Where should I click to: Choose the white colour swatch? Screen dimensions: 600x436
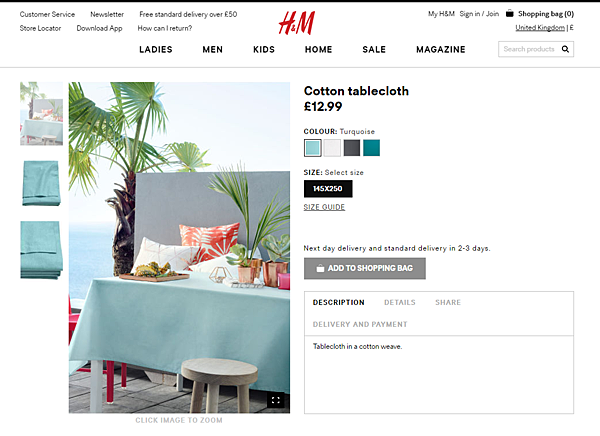pyautogui.click(x=332, y=148)
